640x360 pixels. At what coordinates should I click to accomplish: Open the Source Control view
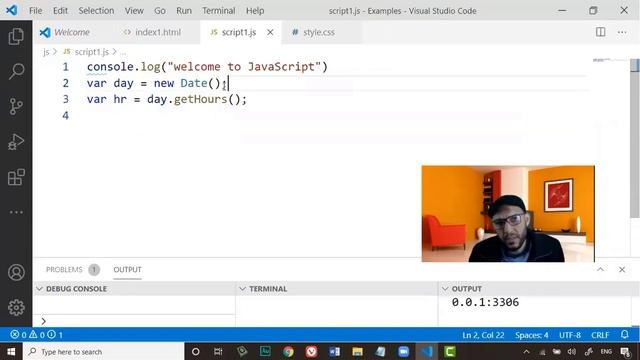(x=16, y=107)
